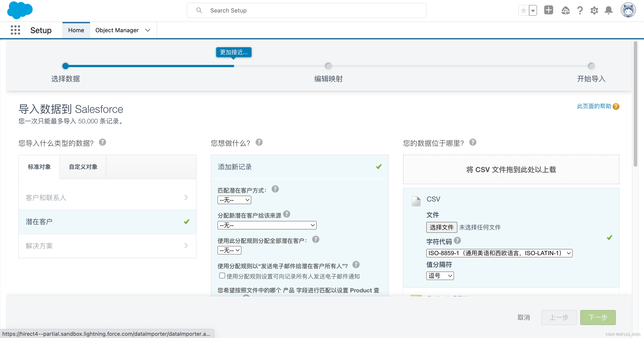
Task: Click the Trailhead upload cloud icon
Action: [565, 10]
